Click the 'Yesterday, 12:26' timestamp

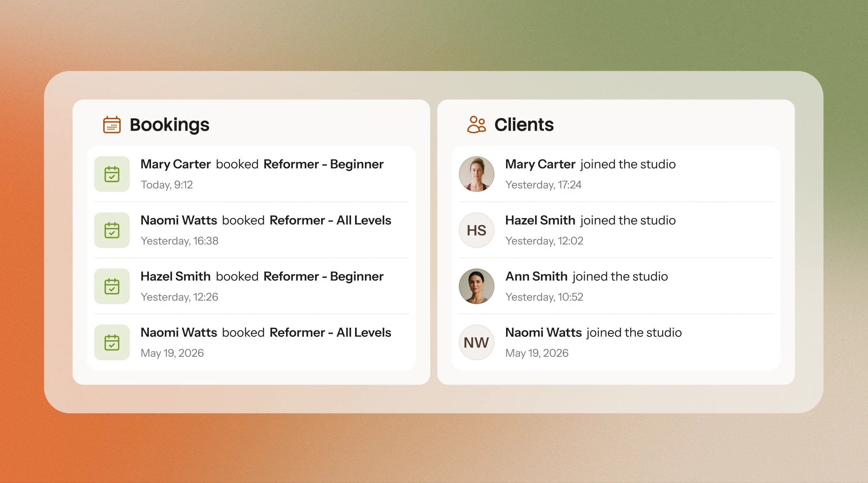(x=179, y=297)
